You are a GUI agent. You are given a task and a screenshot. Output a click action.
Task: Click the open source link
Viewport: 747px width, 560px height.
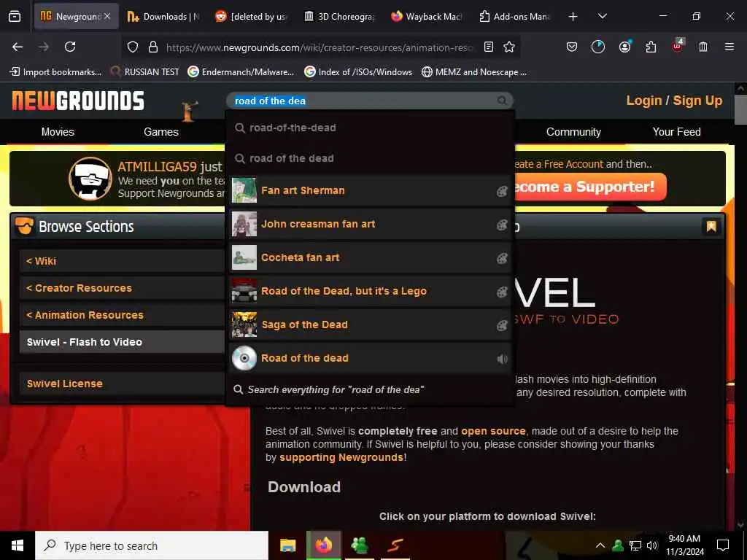[x=493, y=431]
